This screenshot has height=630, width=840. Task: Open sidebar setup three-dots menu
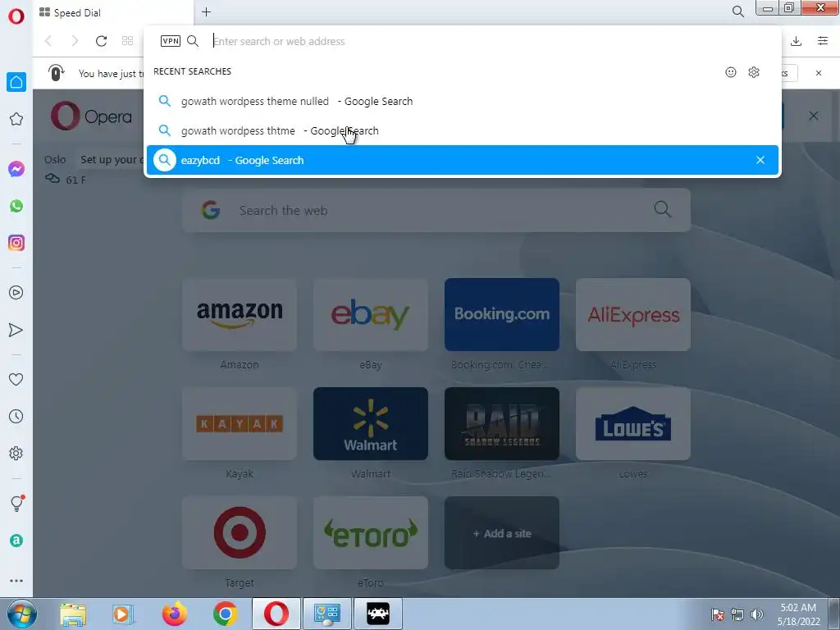16,581
